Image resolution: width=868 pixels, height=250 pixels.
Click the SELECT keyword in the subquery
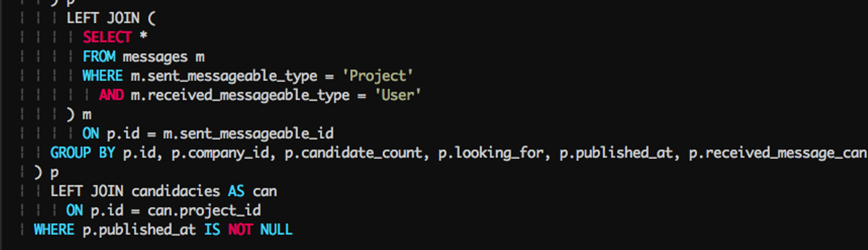pos(107,37)
